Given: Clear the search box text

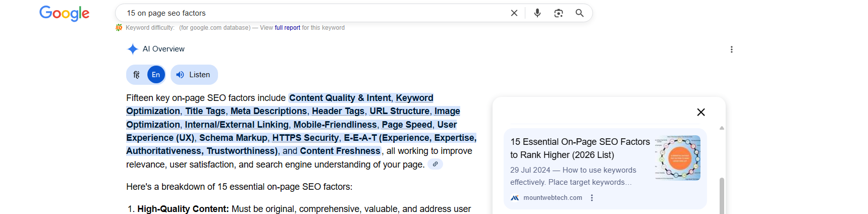Looking at the screenshot, I should click(x=514, y=13).
